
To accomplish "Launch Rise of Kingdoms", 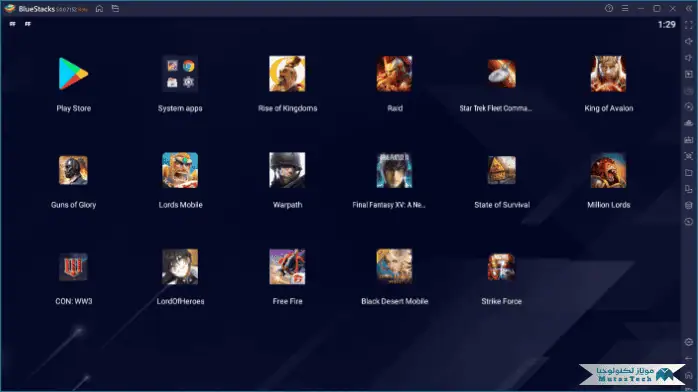I will [287, 74].
